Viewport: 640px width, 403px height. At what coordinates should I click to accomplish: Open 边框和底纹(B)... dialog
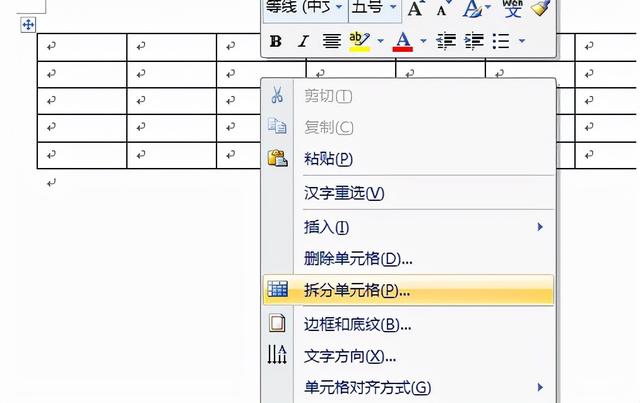tap(408, 325)
